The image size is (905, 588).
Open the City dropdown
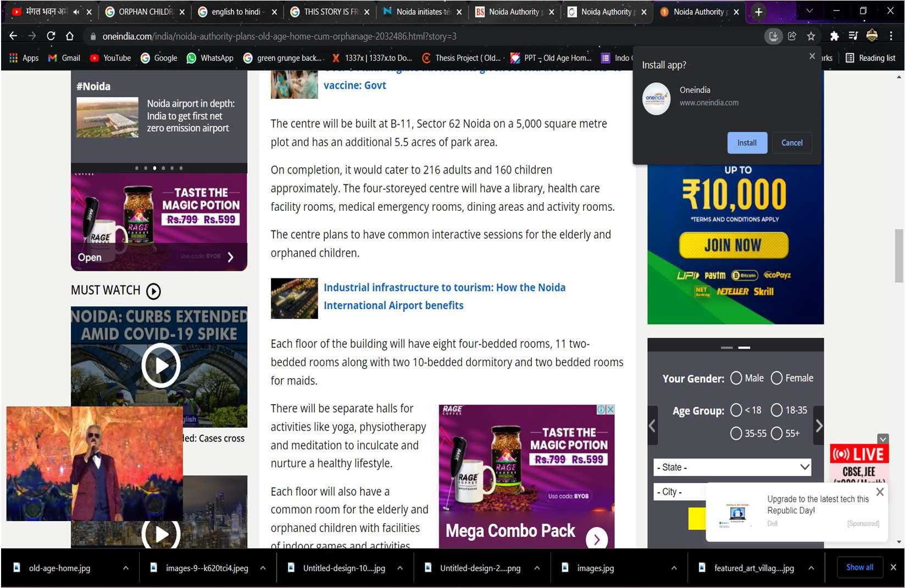pos(680,492)
